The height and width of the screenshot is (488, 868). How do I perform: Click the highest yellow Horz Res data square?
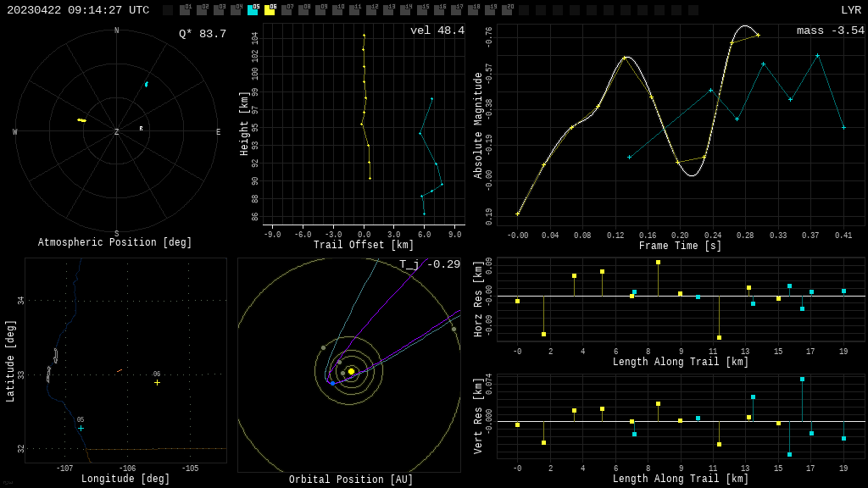658,263
